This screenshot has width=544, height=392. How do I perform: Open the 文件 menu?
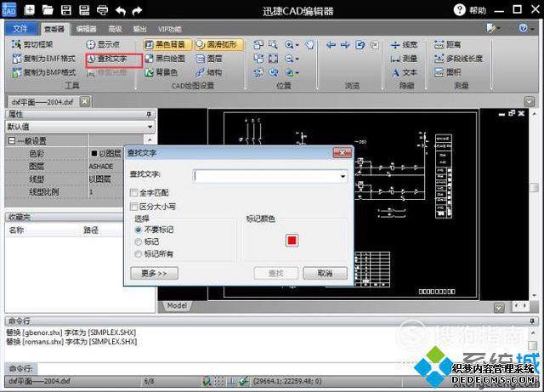(20, 28)
